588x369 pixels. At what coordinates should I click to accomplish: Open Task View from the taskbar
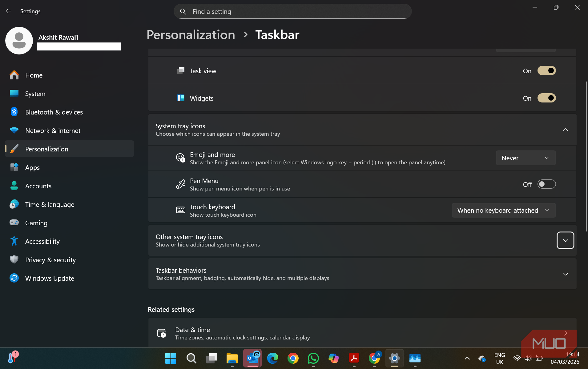212,358
